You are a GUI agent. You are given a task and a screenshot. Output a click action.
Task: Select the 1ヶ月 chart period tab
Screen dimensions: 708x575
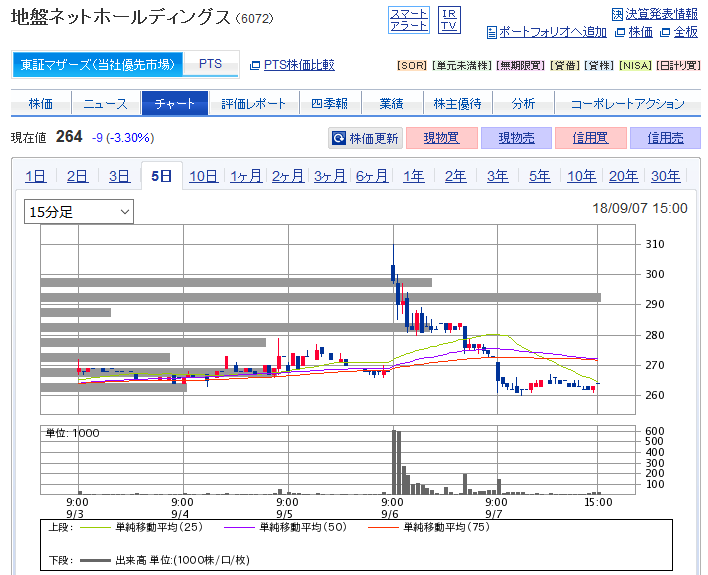point(245,176)
